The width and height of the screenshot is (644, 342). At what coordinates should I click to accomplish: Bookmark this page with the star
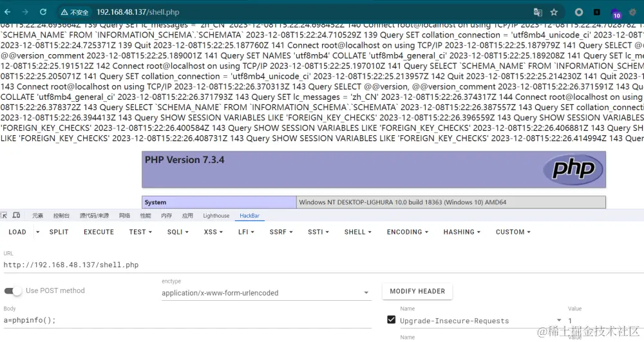point(554,12)
